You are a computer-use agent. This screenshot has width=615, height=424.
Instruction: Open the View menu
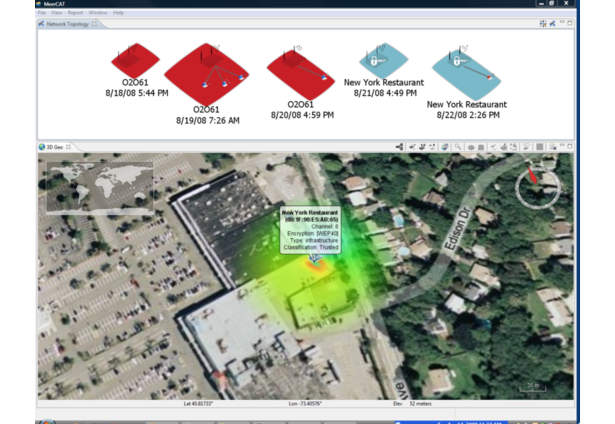[57, 13]
